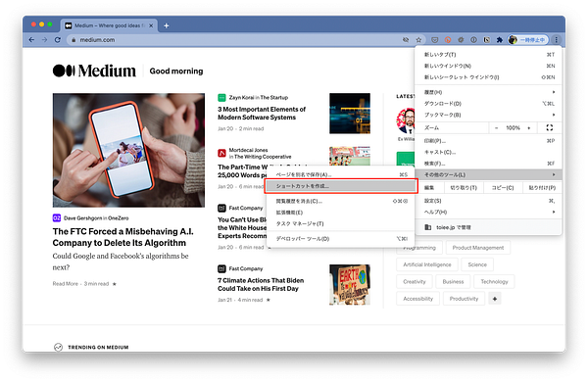588x382 pixels.
Task: Select 検索(F)... menu entry
Action: (489, 164)
